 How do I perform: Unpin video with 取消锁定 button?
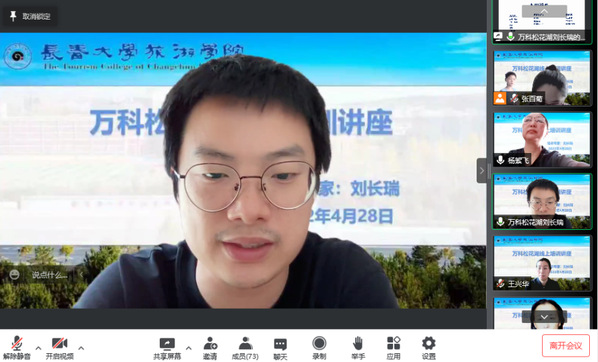tap(31, 16)
